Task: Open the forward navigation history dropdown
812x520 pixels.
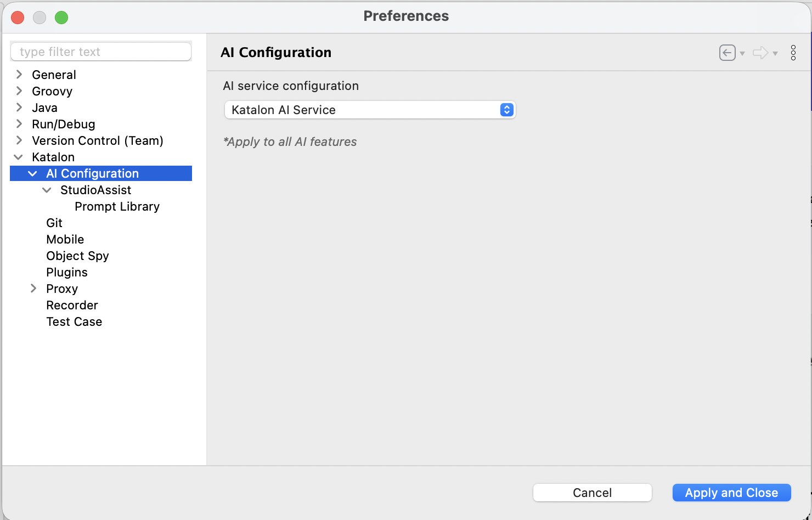Action: point(776,54)
